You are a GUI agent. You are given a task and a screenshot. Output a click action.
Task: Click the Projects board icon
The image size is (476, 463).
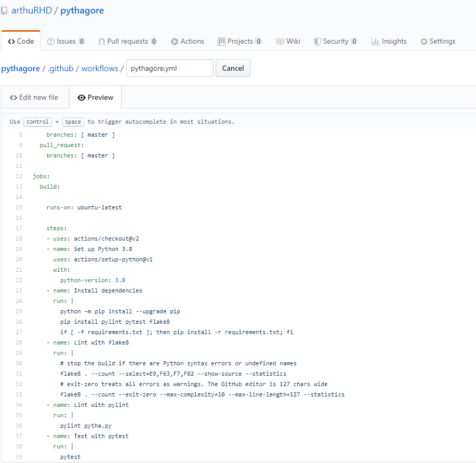coord(221,42)
